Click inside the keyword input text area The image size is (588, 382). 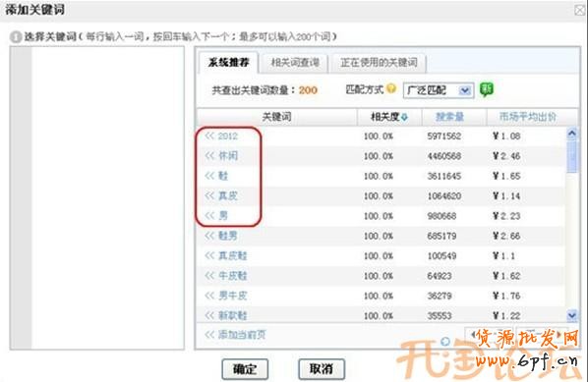[107, 197]
